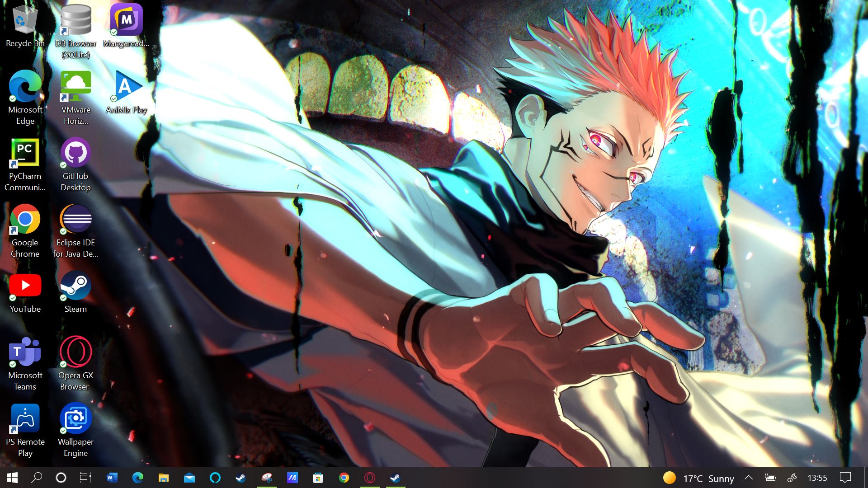Select the Mangareader desktop icon
Image resolution: width=868 pixels, height=488 pixels.
(x=126, y=26)
